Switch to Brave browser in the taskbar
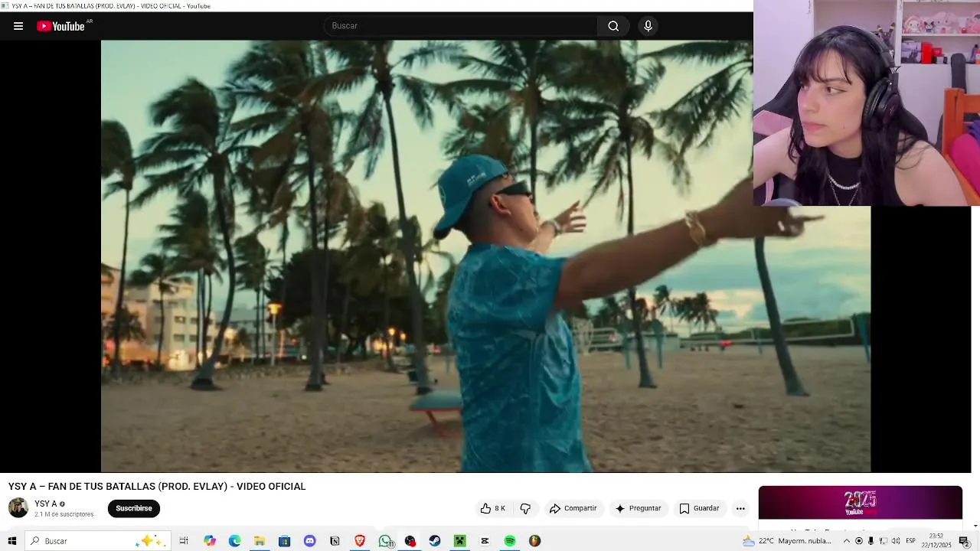Screen dimensions: 980x551 pos(360,541)
